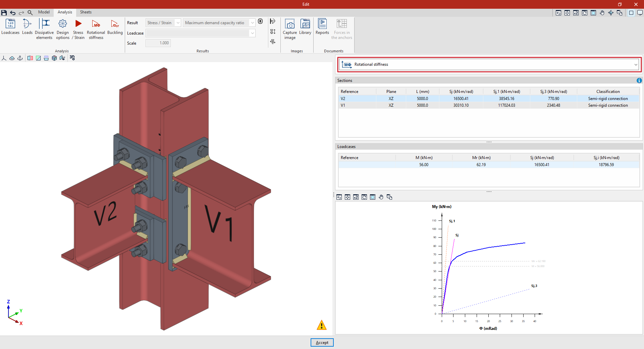Click previous view icon above graph
The image size is (644, 349).
click(339, 197)
